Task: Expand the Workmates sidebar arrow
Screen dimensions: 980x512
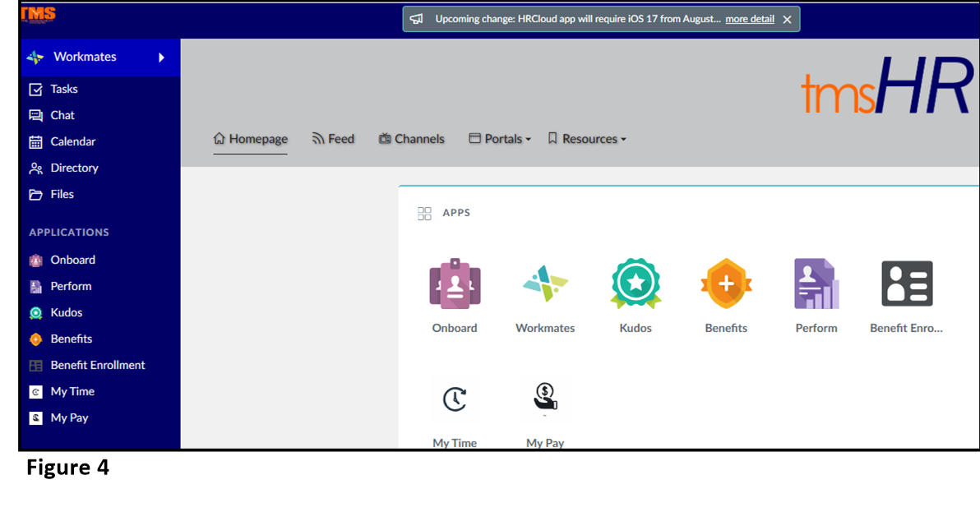Action: pos(161,58)
